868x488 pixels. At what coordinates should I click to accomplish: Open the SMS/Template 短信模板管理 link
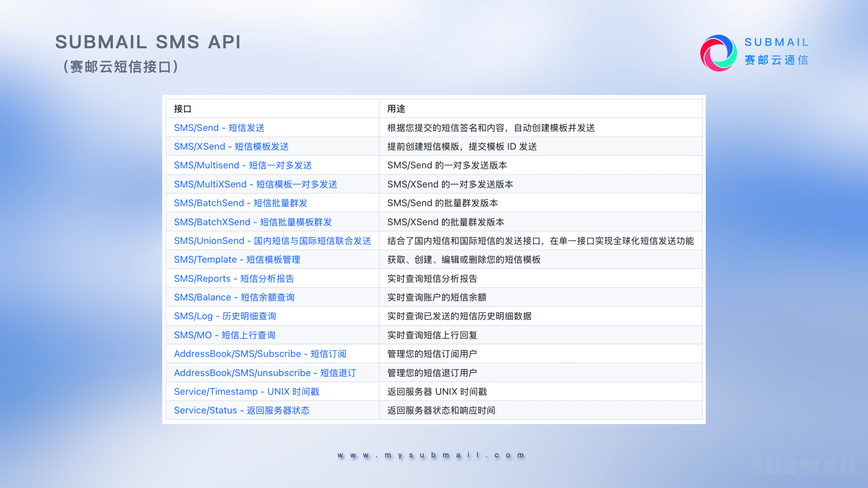click(237, 259)
